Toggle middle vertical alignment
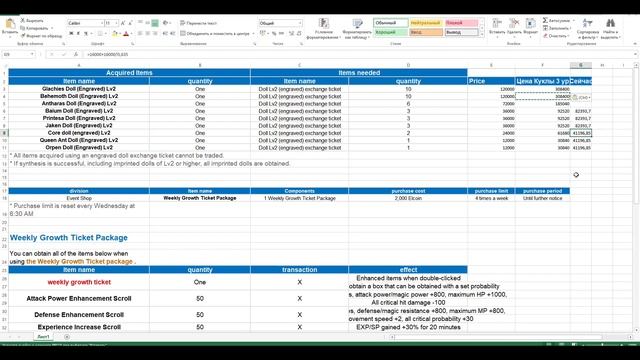Viewport: 640px width, 360px height. coord(147,23)
